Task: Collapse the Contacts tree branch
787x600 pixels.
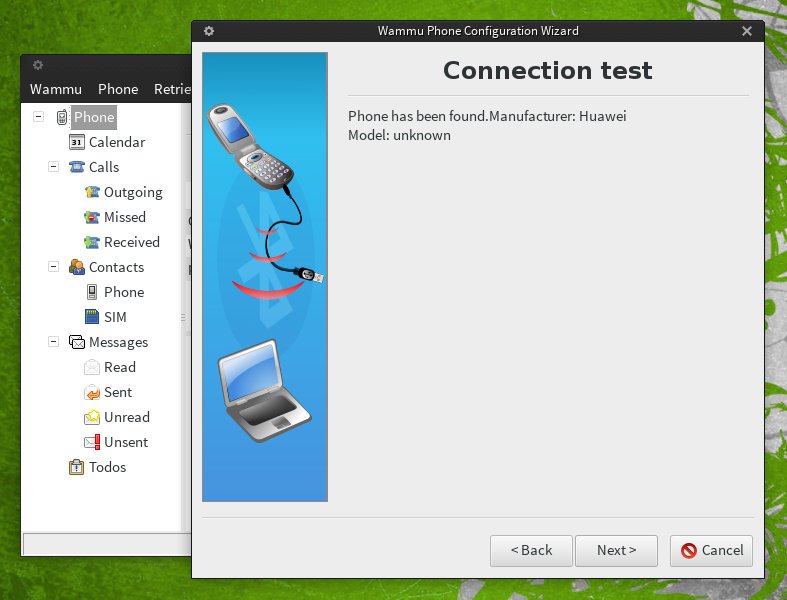Action: (x=54, y=267)
